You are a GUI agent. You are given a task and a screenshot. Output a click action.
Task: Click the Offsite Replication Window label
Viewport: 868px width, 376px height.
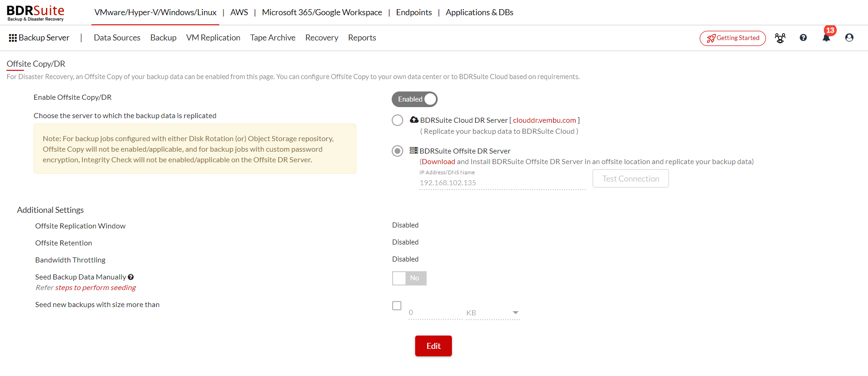(x=80, y=226)
